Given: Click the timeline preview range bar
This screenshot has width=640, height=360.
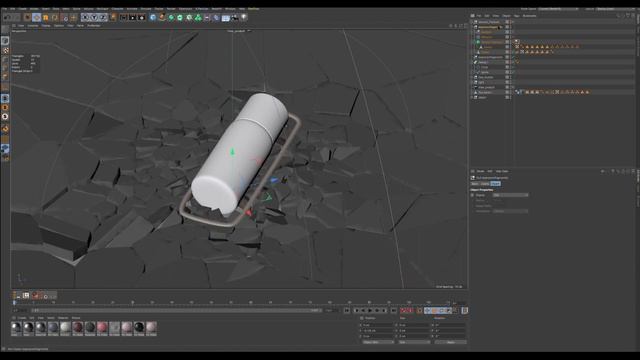Looking at the screenshot, I should [176, 311].
